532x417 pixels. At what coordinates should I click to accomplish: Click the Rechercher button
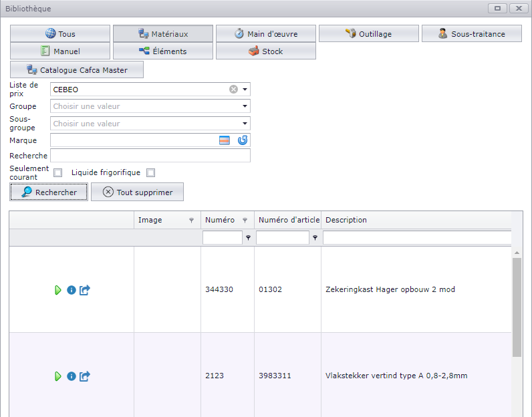tap(49, 192)
